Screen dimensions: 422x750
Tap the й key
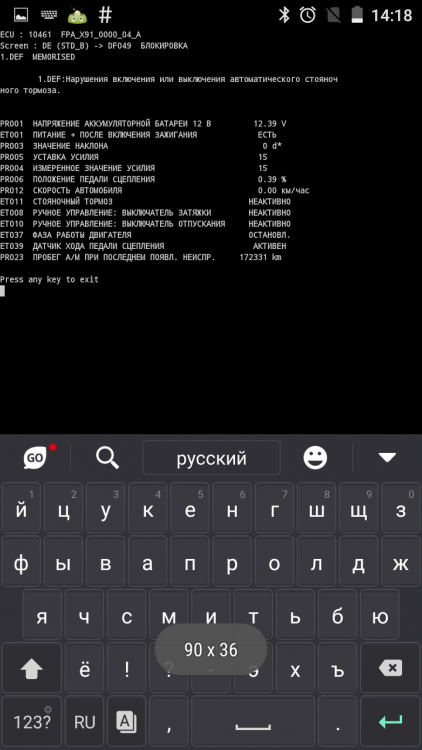point(21,508)
